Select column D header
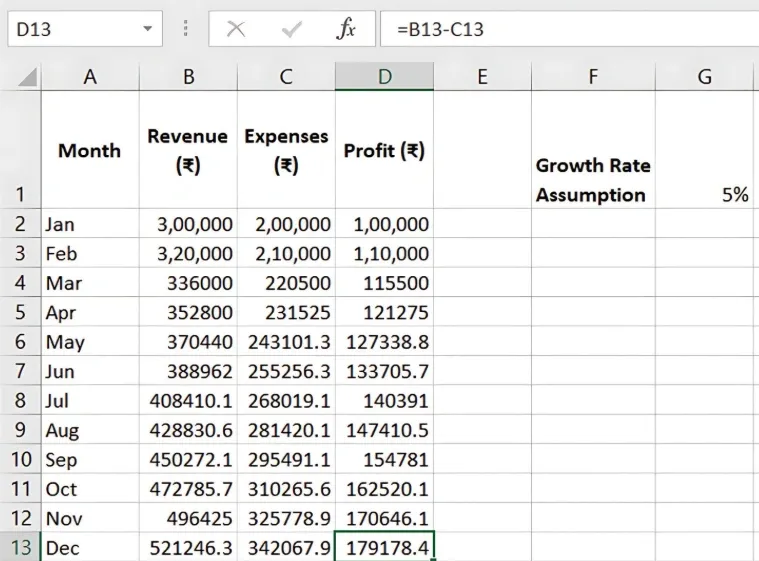 (x=384, y=77)
